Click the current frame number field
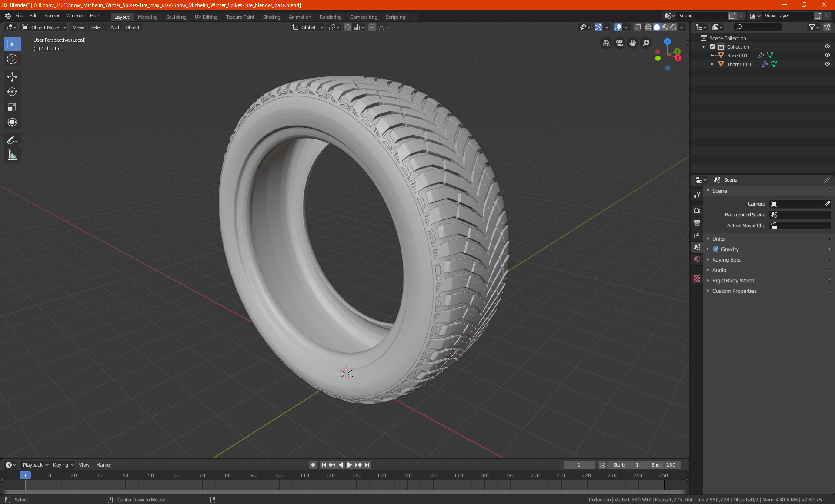The image size is (835, 504). (579, 465)
